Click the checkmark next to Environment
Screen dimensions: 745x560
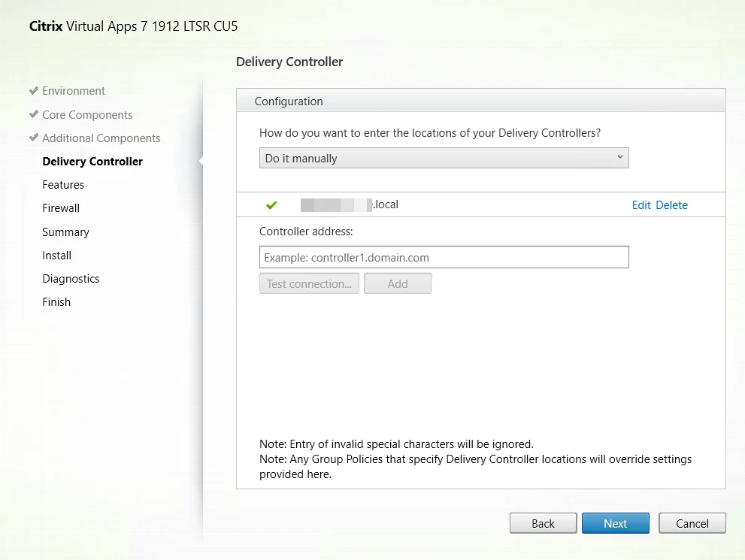point(33,90)
